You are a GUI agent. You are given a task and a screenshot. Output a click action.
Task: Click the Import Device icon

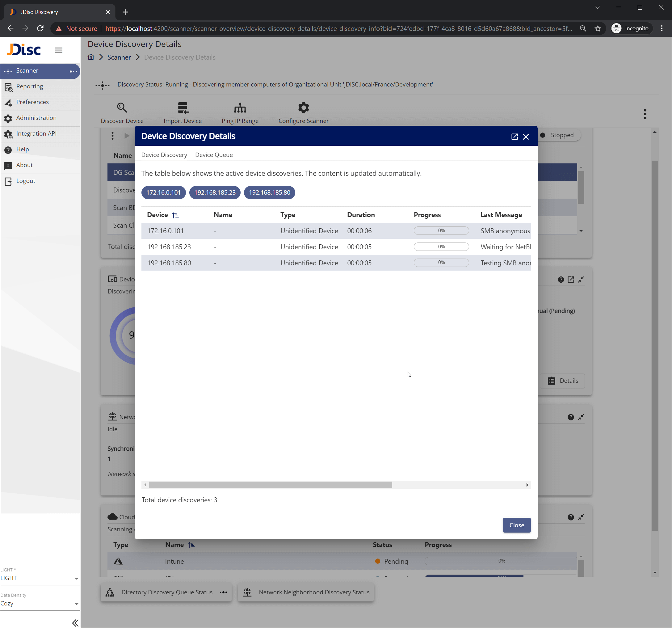pyautogui.click(x=183, y=107)
